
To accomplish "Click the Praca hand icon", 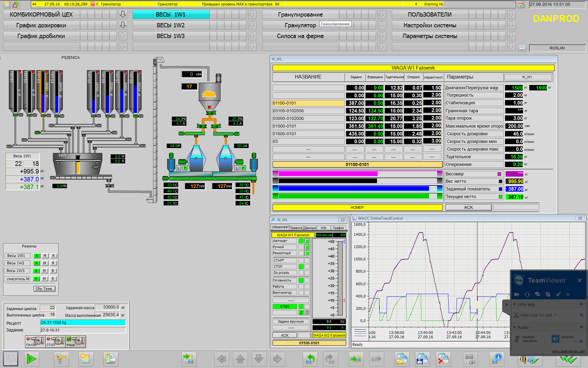I will coord(76,341).
